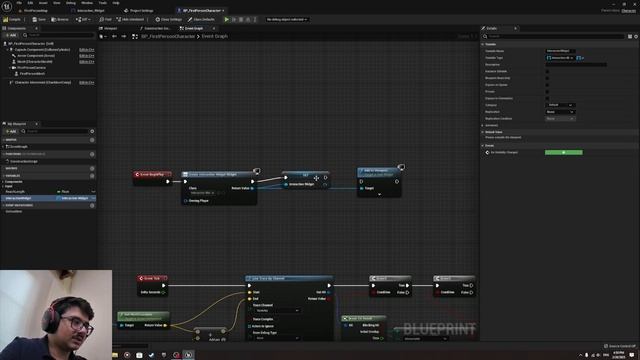Toggle Hide Unrelated nodes in the toolbar
This screenshot has height=360, width=640.
point(130,19)
